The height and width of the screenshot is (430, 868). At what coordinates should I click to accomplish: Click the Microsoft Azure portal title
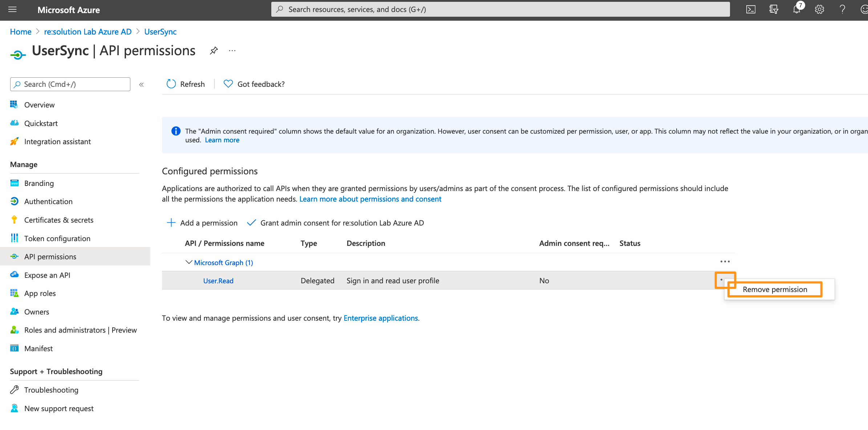pos(69,10)
